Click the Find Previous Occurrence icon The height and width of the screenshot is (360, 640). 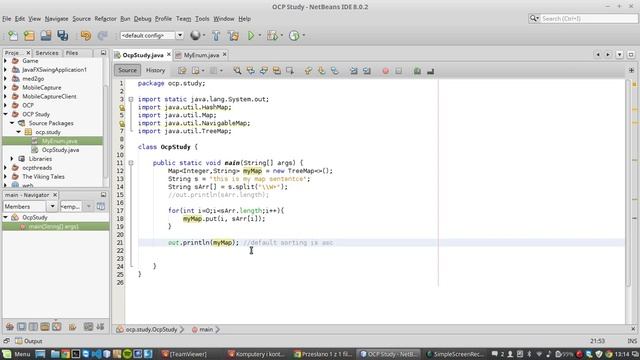coord(250,71)
